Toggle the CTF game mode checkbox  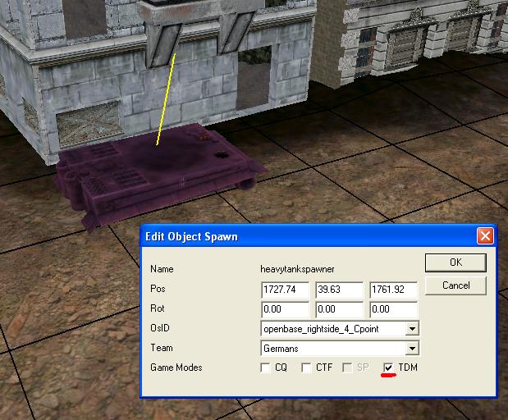coord(306,368)
